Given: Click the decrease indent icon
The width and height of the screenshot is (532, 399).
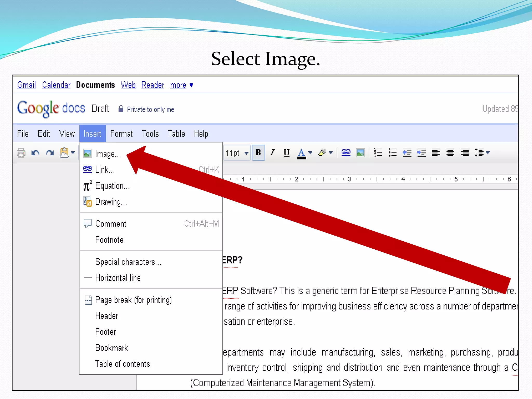Looking at the screenshot, I should pos(407,152).
